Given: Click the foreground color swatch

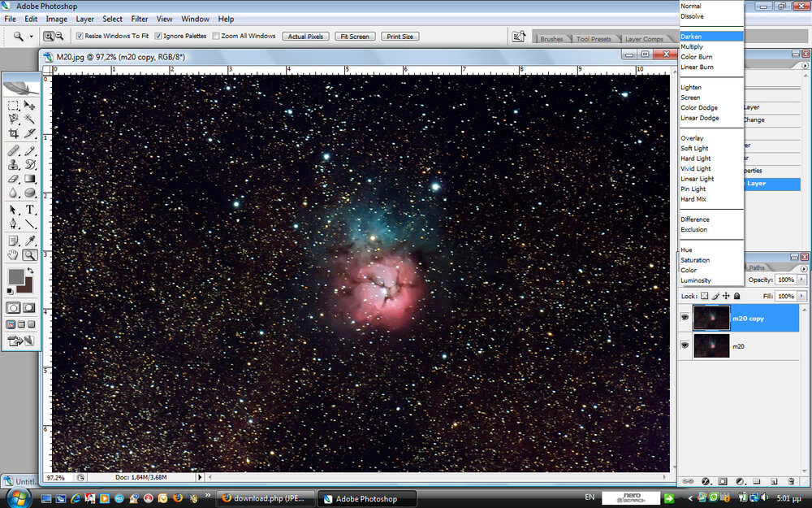Looking at the screenshot, I should (15, 276).
